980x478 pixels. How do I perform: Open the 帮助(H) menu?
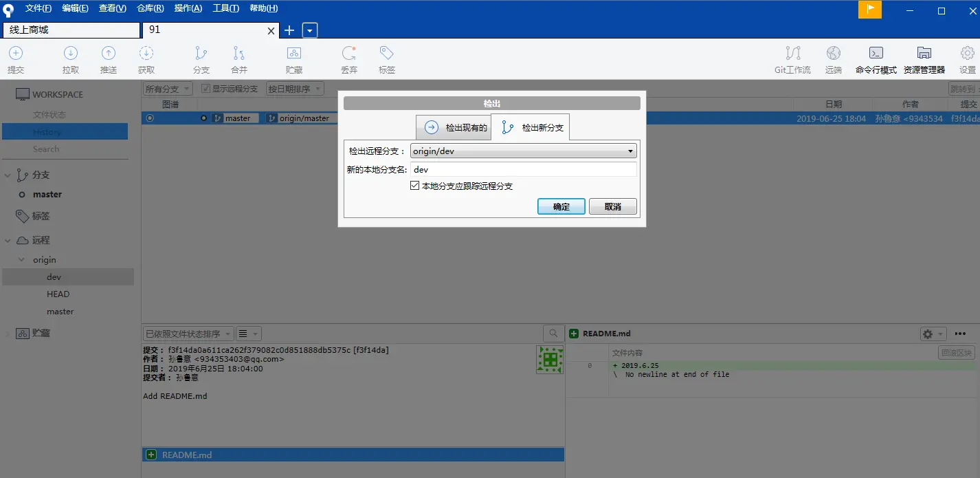pos(264,8)
